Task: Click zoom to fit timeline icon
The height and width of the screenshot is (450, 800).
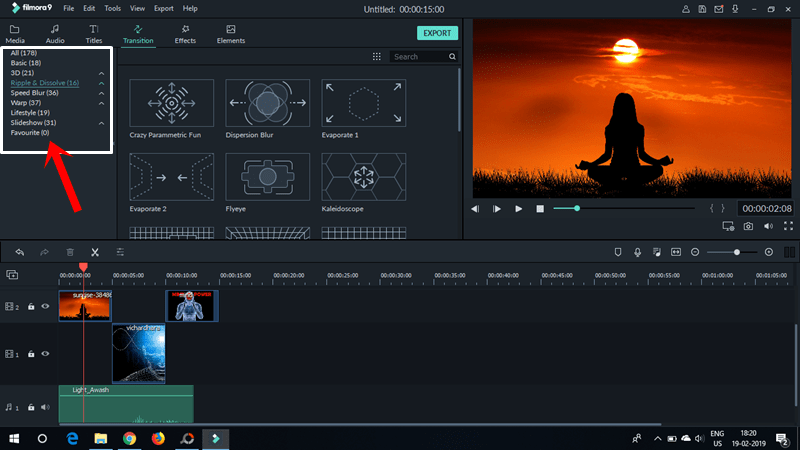Action: click(x=676, y=252)
